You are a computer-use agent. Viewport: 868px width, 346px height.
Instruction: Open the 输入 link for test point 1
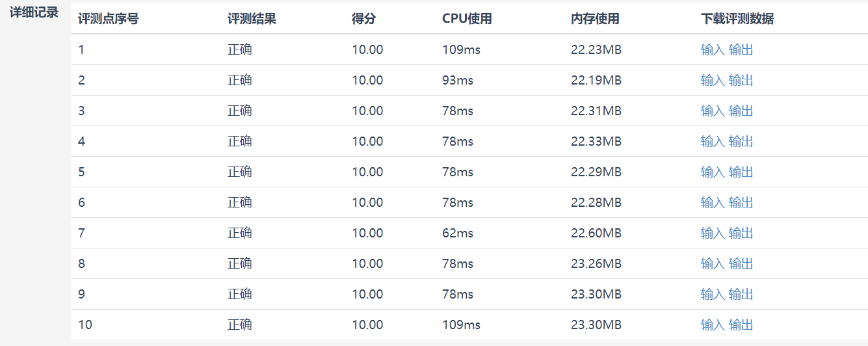pos(713,49)
